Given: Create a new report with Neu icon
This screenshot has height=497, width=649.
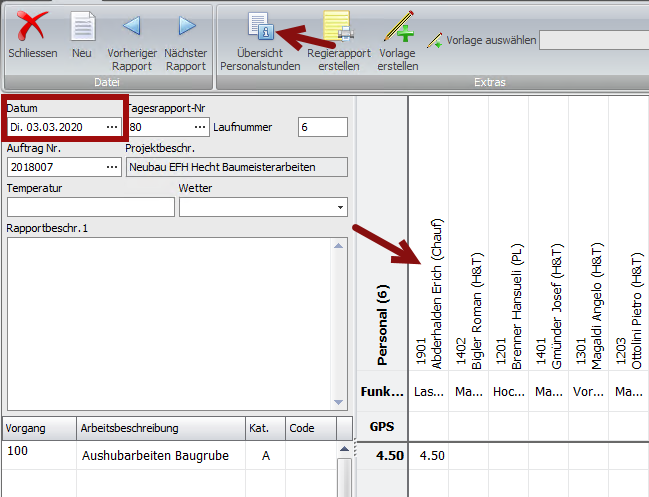Looking at the screenshot, I should [82, 26].
